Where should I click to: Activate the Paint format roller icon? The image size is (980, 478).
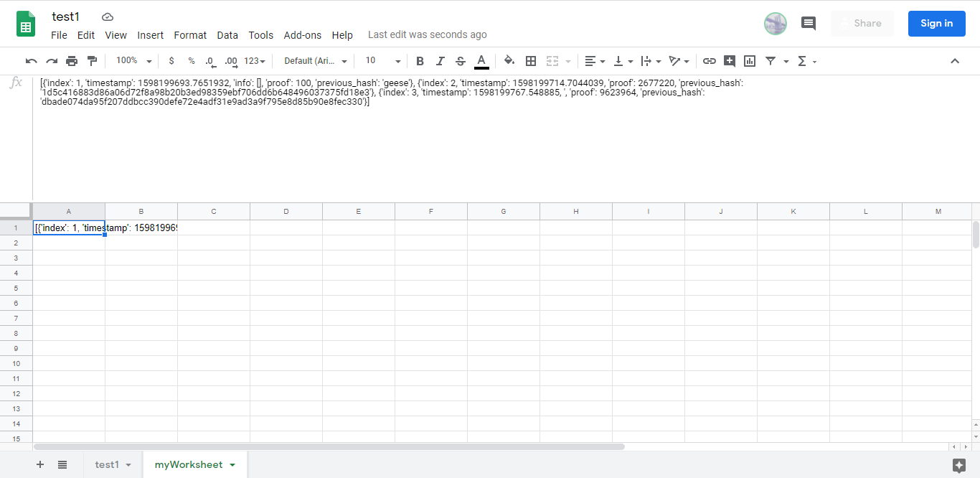92,61
